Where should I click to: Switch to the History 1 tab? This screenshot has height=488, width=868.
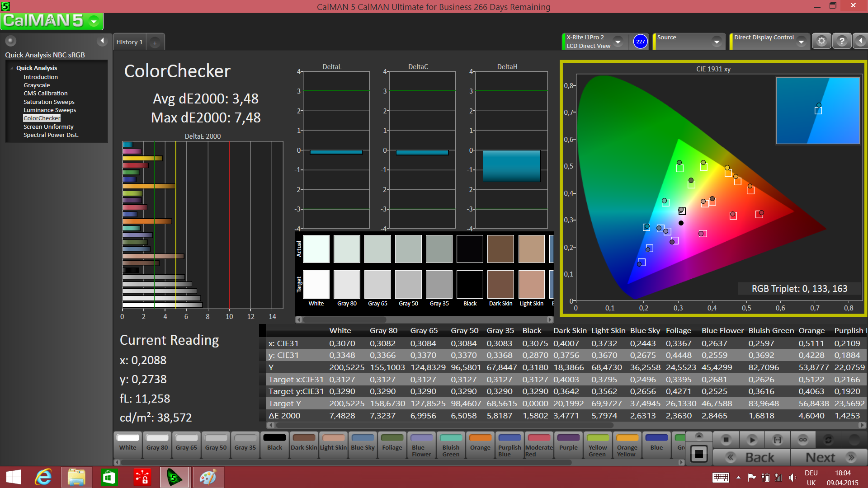click(x=129, y=42)
